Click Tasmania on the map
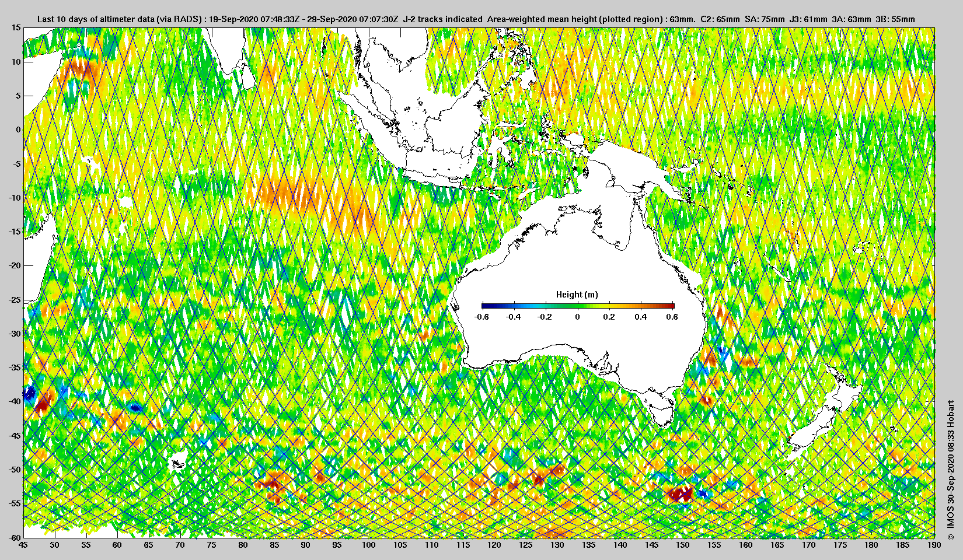This screenshot has width=963, height=560. coord(662,414)
